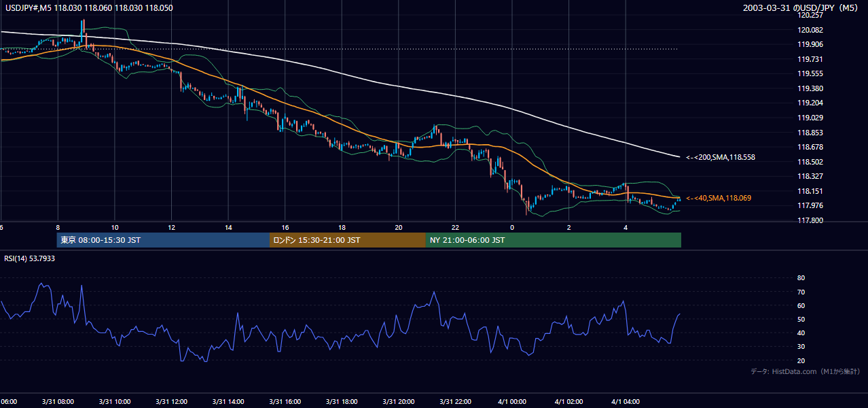Click price axis value 119.906
This screenshot has height=408, width=868.
810,44
